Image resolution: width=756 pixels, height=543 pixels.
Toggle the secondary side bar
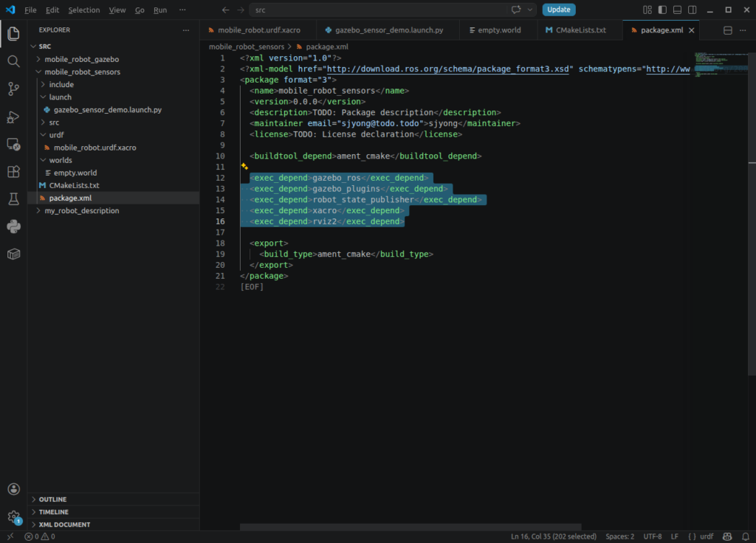(693, 10)
